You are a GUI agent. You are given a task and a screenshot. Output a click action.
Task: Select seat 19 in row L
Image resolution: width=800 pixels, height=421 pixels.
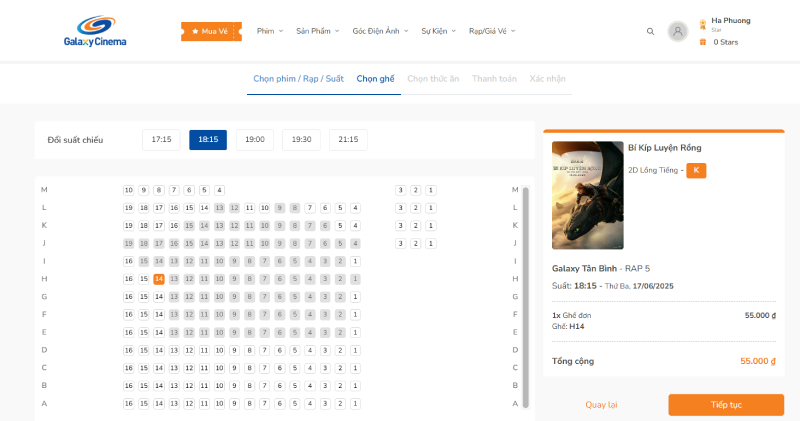tap(129, 208)
